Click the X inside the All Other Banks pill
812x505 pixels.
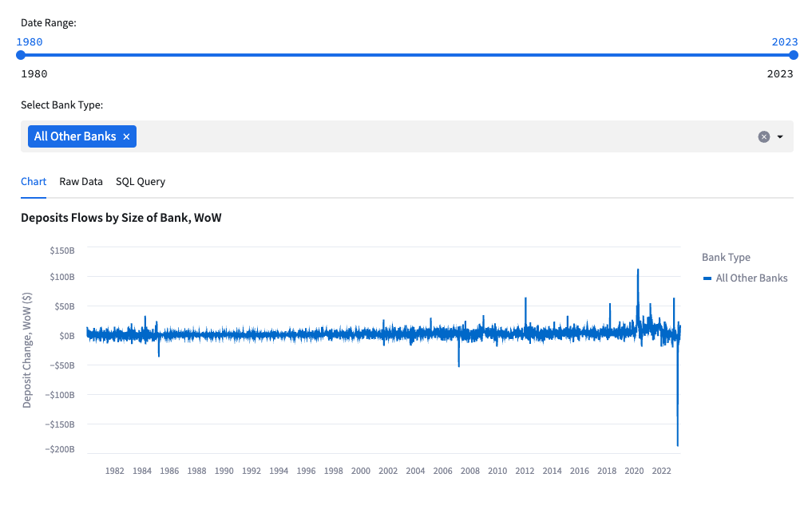click(126, 136)
